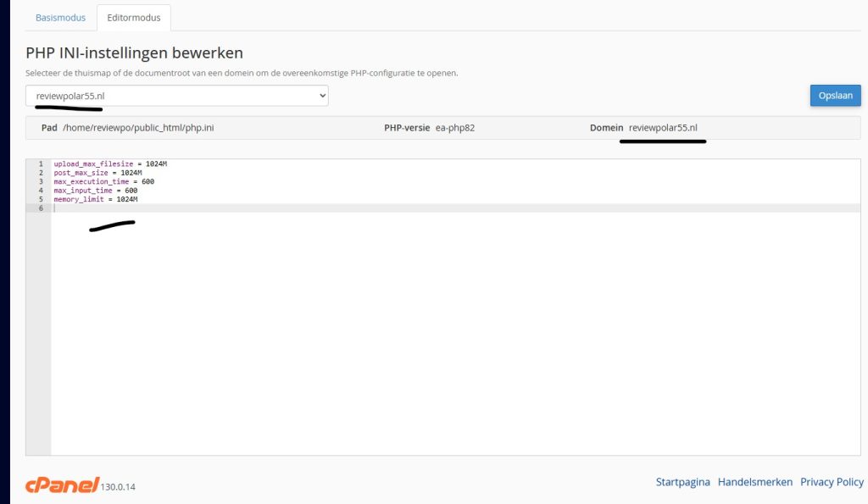The image size is (868, 504).
Task: Click the cPanel logo
Action: coord(62,485)
